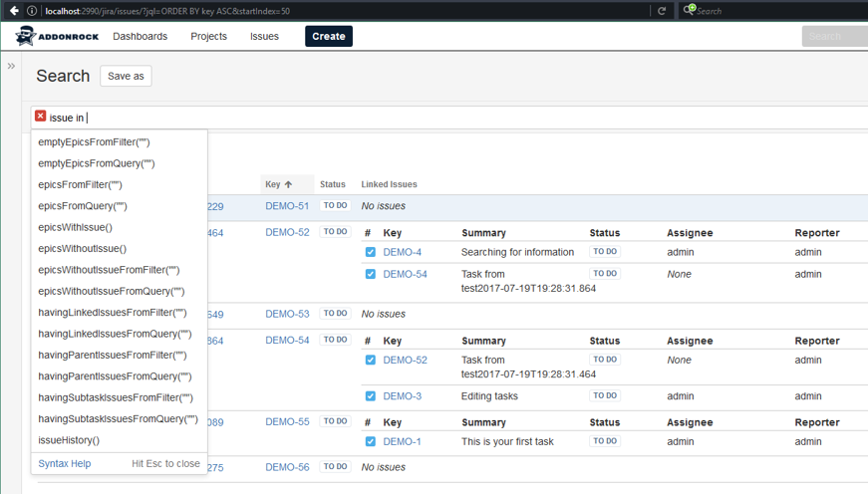Click the browser back arrow button
This screenshot has width=868, height=494.
click(14, 10)
